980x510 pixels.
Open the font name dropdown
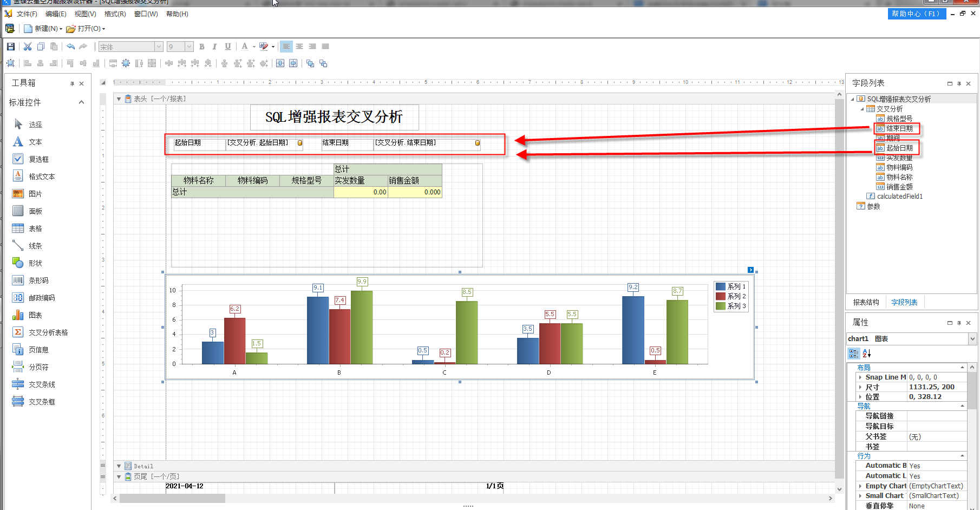pos(159,47)
